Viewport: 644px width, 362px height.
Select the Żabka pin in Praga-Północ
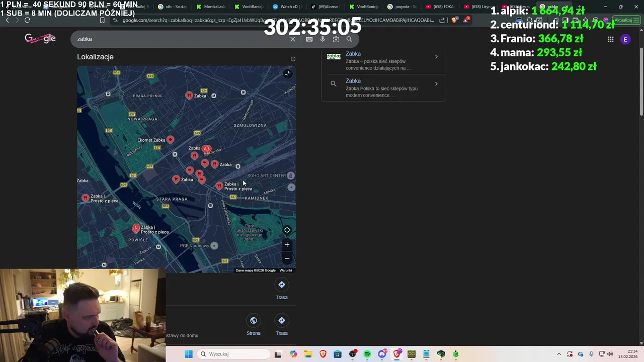189,96
